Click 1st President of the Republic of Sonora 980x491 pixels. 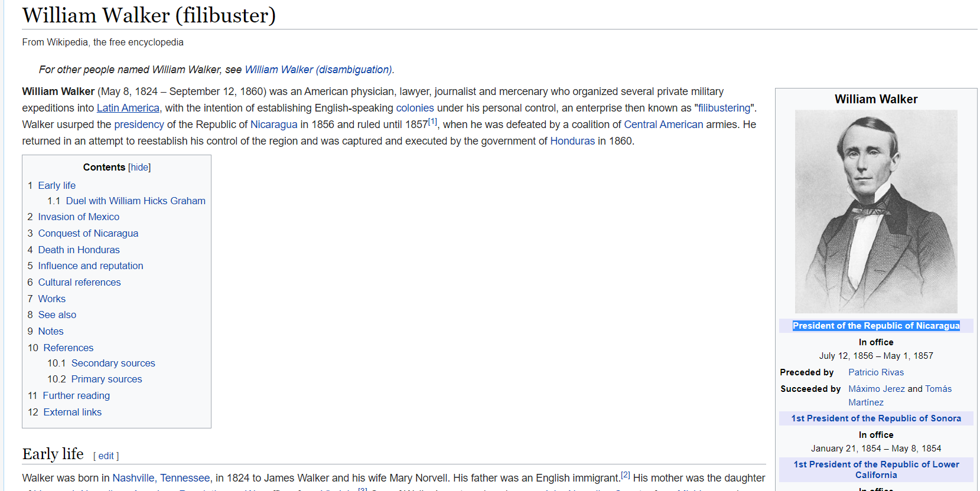click(876, 418)
